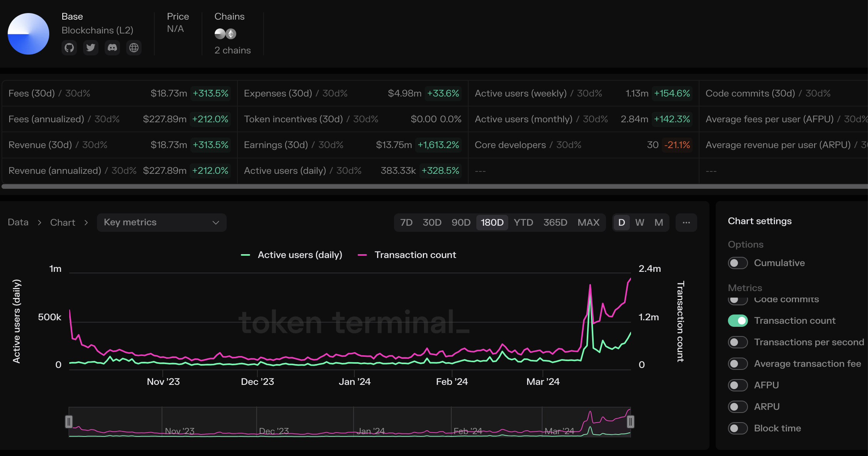Viewport: 868px width, 456px height.
Task: Switch to YTD time range
Action: tap(523, 223)
